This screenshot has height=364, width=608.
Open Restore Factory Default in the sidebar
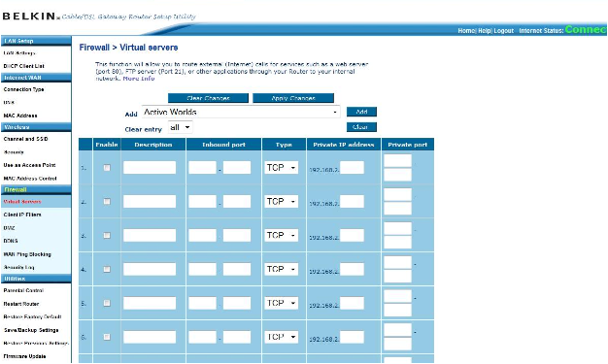coord(32,317)
